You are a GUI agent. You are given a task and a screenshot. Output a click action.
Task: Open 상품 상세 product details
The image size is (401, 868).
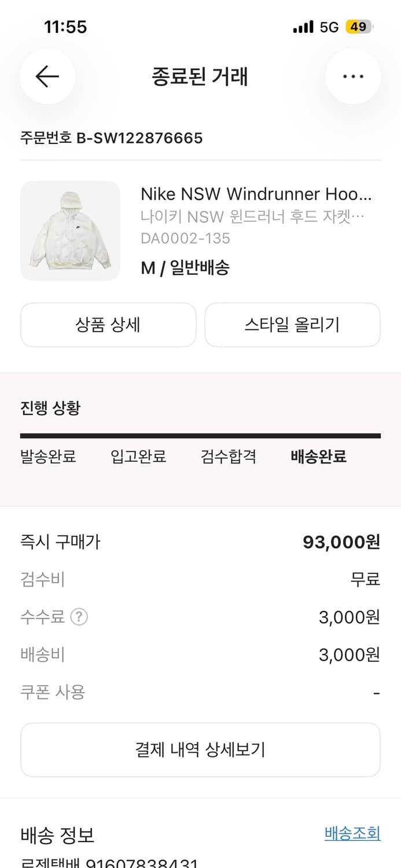point(108,325)
